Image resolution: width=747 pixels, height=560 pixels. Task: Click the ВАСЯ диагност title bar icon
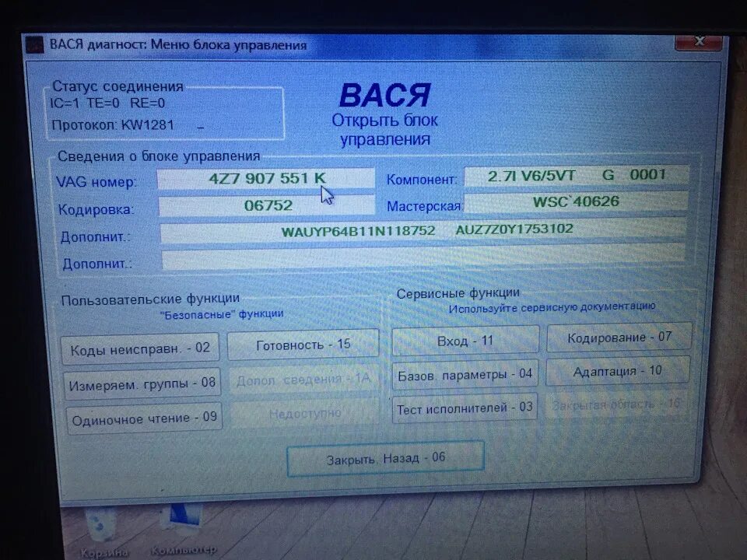[34, 45]
